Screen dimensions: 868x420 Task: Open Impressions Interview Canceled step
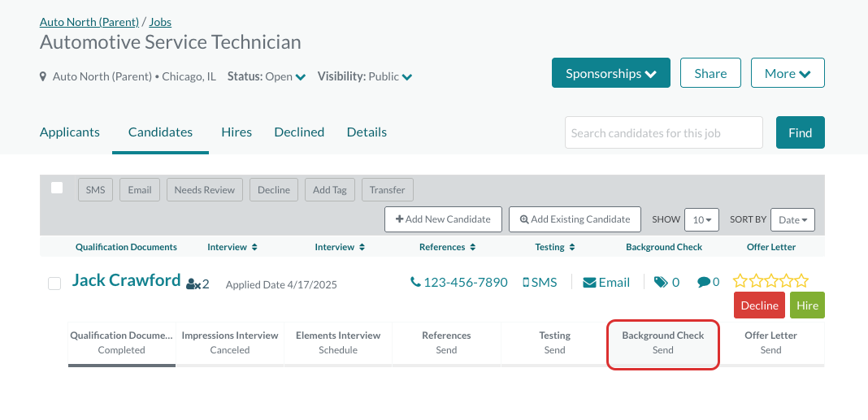(230, 343)
